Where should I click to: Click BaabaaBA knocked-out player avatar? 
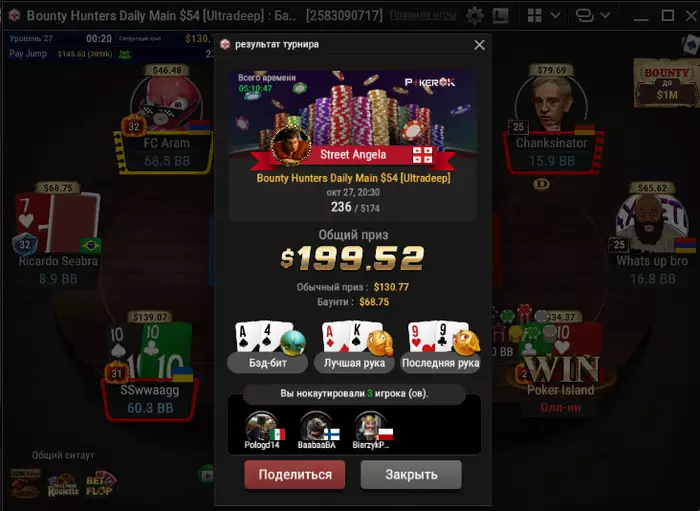click(x=316, y=426)
